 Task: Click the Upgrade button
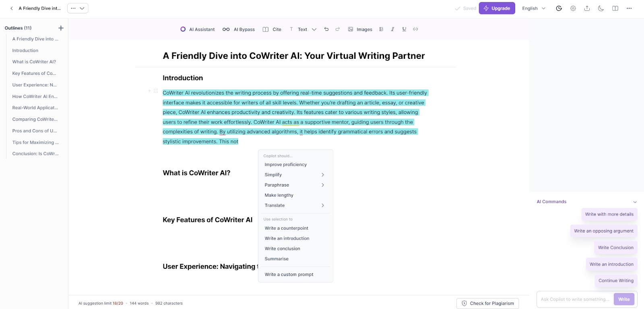tap(497, 8)
